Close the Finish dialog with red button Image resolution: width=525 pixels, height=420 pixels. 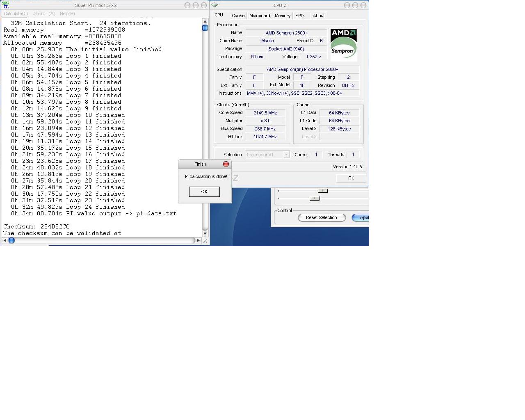tap(226, 164)
